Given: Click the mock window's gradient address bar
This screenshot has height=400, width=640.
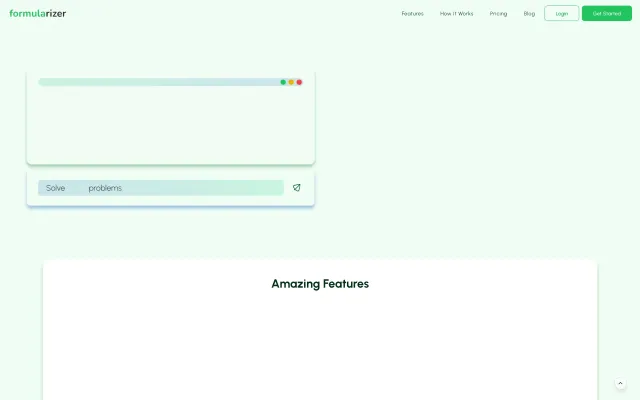Looking at the screenshot, I should tap(157, 82).
